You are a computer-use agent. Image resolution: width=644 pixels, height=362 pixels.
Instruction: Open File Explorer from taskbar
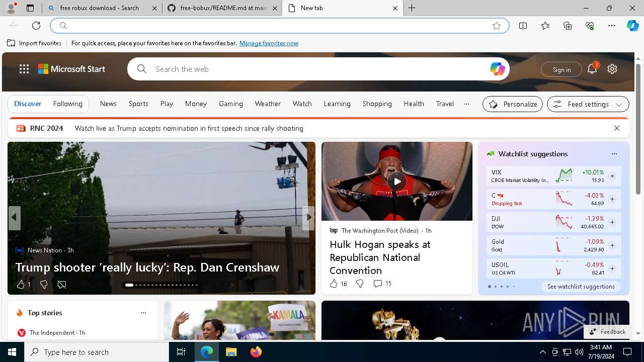(231, 352)
